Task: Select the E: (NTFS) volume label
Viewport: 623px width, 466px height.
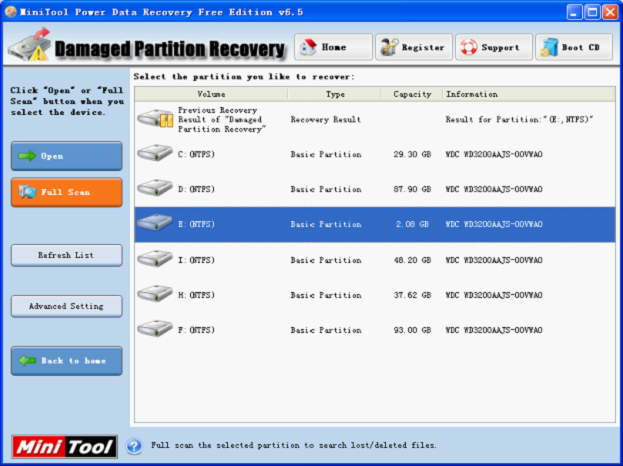Action: [x=196, y=224]
